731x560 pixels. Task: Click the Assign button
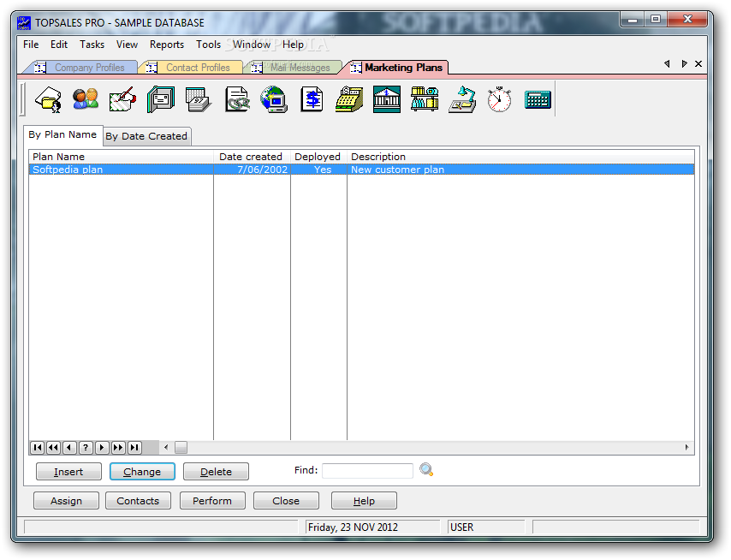tap(66, 501)
